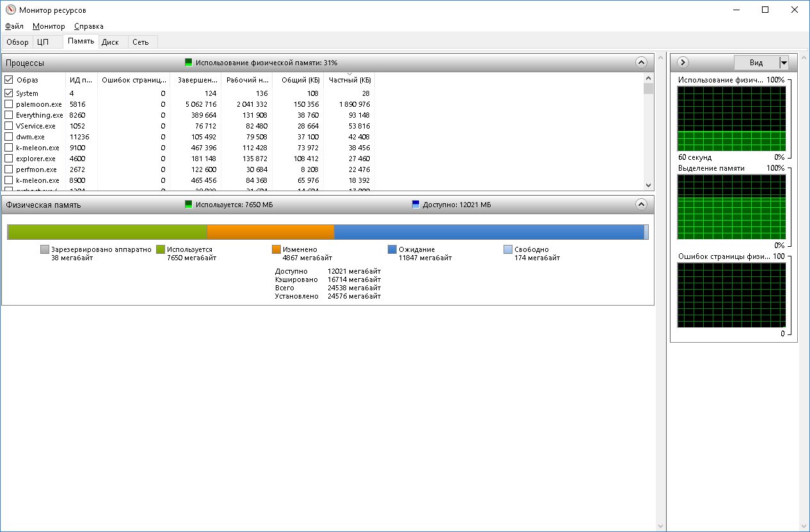Click the blue 'Доступно: 12021 МБ' indicator icon
The image size is (810, 532).
(x=416, y=205)
